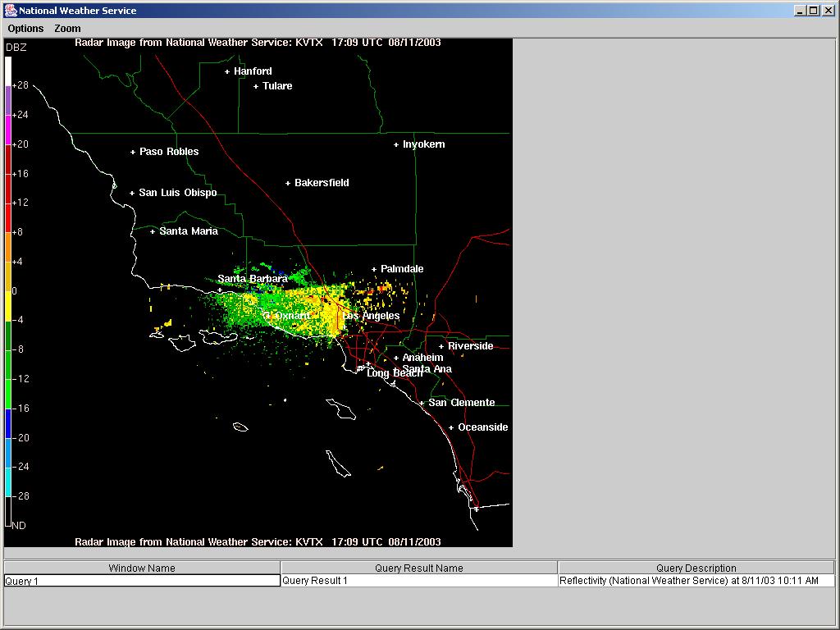Click the -28 value on DBZ scale

21,496
